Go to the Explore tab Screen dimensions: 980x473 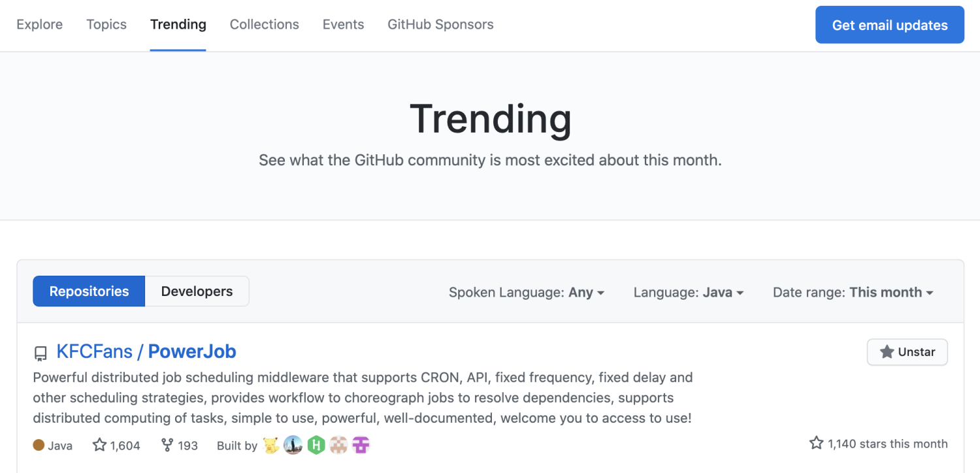(x=40, y=25)
